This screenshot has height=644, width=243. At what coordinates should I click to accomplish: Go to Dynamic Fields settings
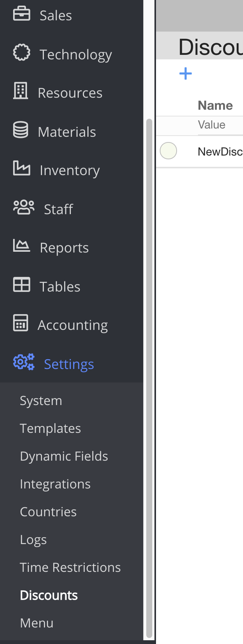pyautogui.click(x=64, y=456)
